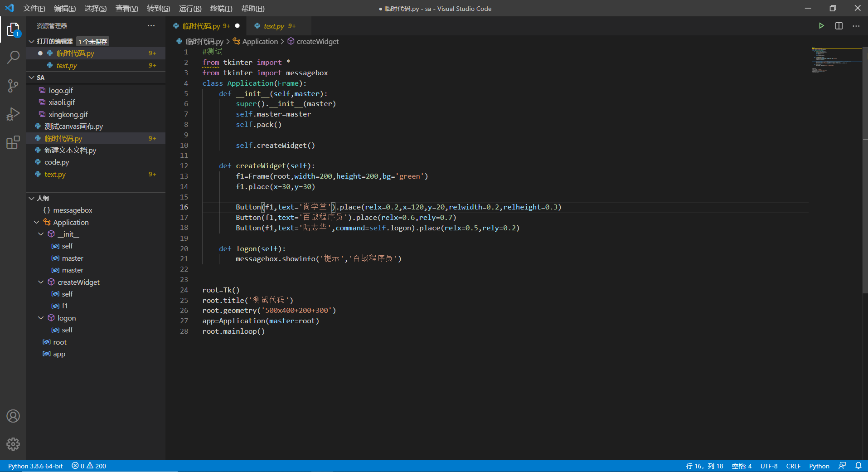Open code.py in file explorer

coord(96,162)
